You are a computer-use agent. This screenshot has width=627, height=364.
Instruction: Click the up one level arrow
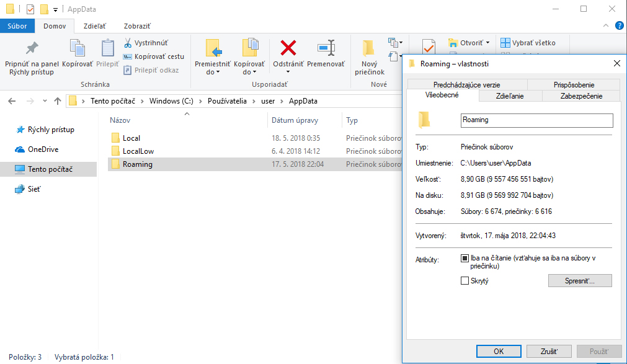point(58,101)
